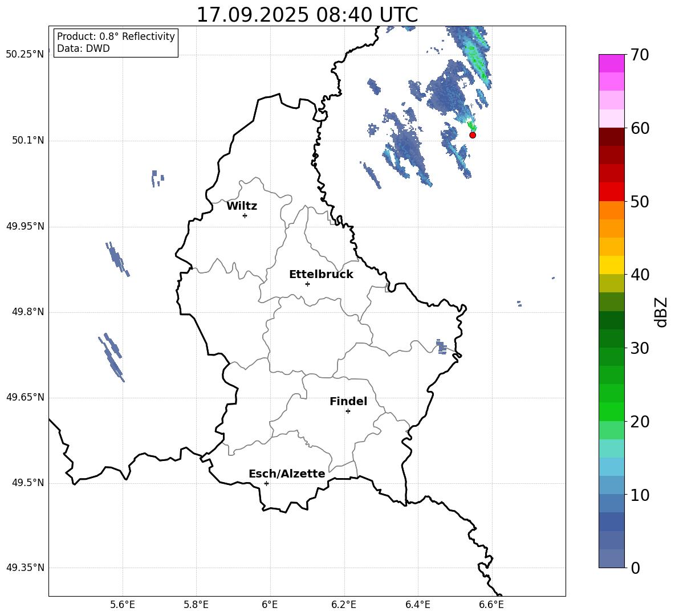Click the Data: DWD text
Viewport: 675px width, 616px height.
pyautogui.click(x=83, y=48)
